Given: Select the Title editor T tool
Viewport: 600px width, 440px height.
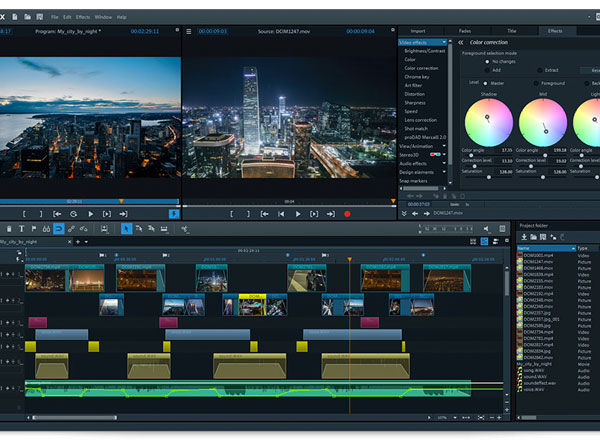Looking at the screenshot, I should point(21,229).
